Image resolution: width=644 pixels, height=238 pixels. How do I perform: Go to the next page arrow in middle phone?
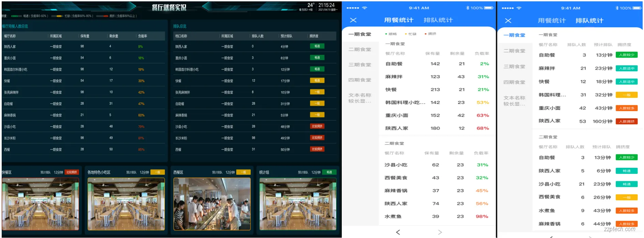(x=440, y=232)
